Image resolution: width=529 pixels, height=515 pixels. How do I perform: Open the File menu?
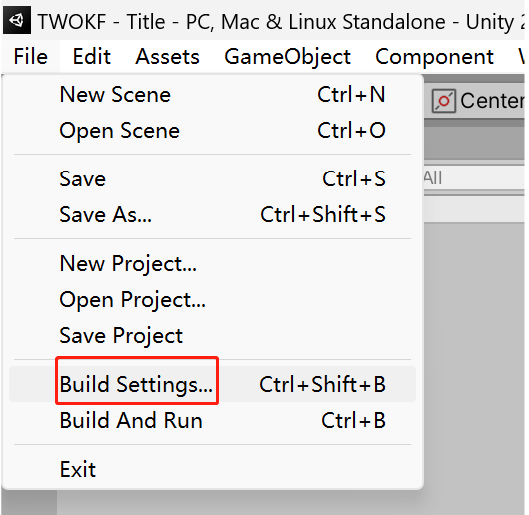(30, 56)
